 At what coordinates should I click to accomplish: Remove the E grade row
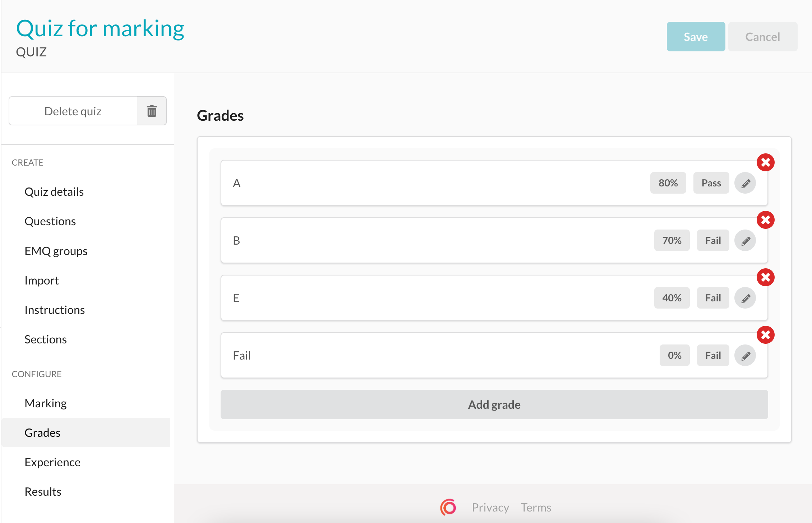pyautogui.click(x=765, y=277)
